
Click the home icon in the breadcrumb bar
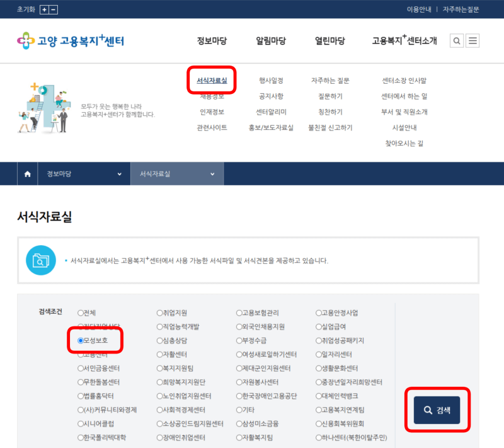(x=27, y=173)
